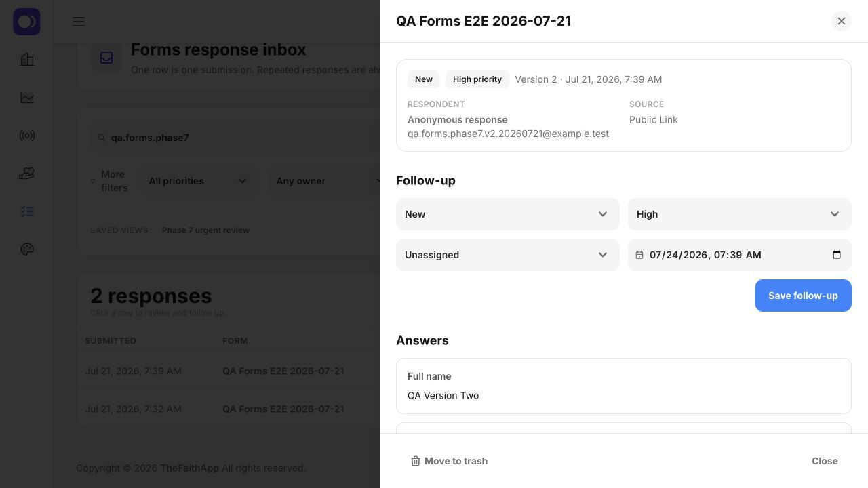Viewport: 868px width, 488px height.
Task: Open the calendar picker icon in due date
Action: click(x=837, y=255)
